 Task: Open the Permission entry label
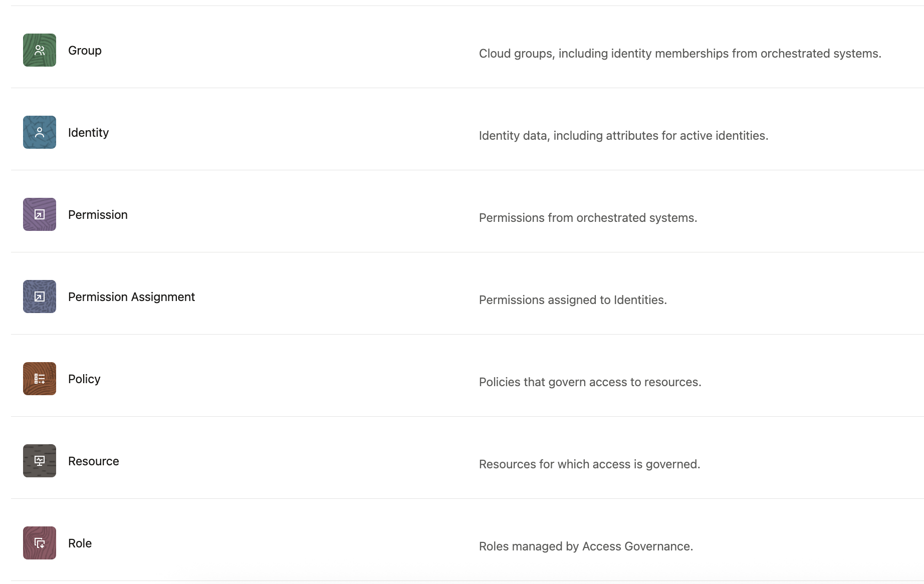point(98,215)
